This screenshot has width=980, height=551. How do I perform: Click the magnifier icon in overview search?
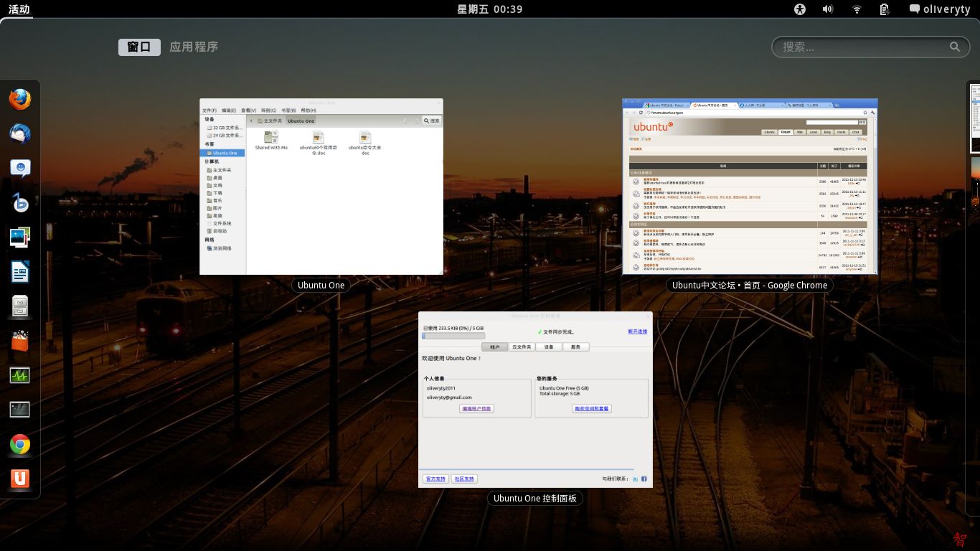click(x=955, y=47)
